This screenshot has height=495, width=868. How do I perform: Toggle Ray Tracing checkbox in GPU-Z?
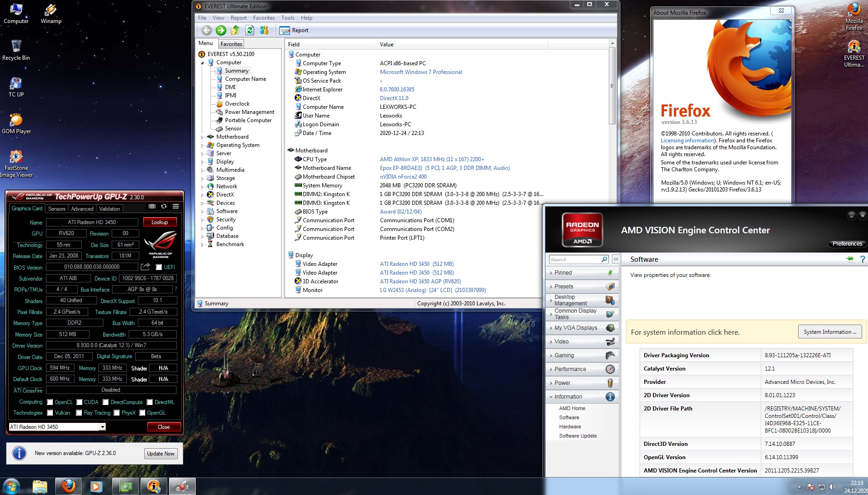(x=79, y=413)
